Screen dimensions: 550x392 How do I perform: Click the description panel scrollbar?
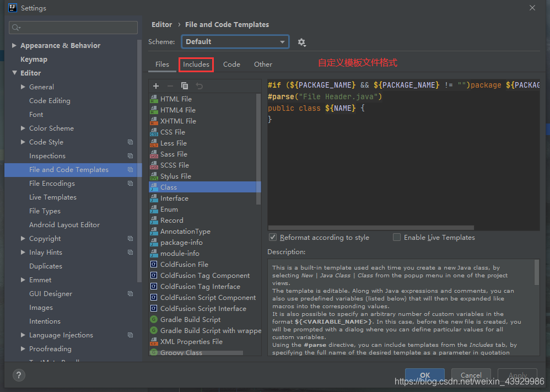pos(536,272)
